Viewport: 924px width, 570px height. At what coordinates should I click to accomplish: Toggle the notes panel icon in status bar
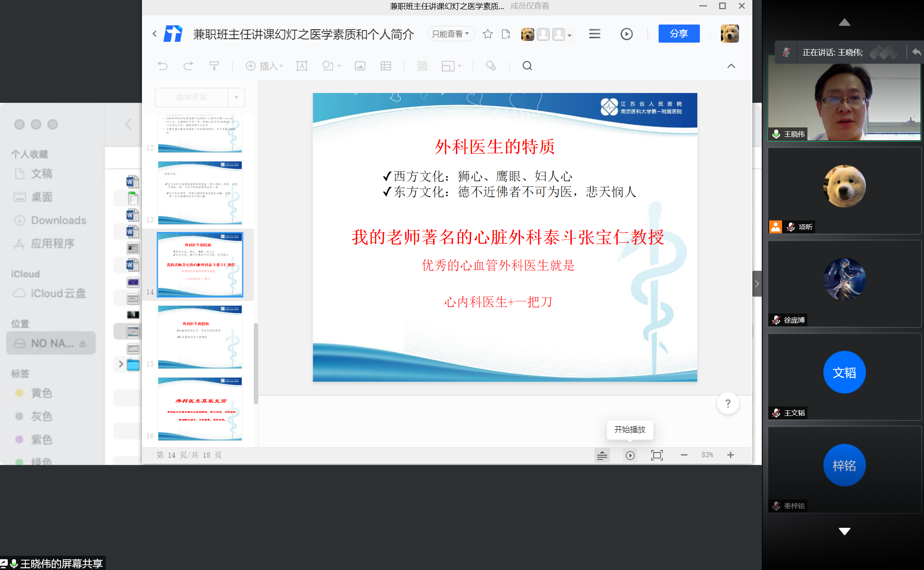coord(602,455)
